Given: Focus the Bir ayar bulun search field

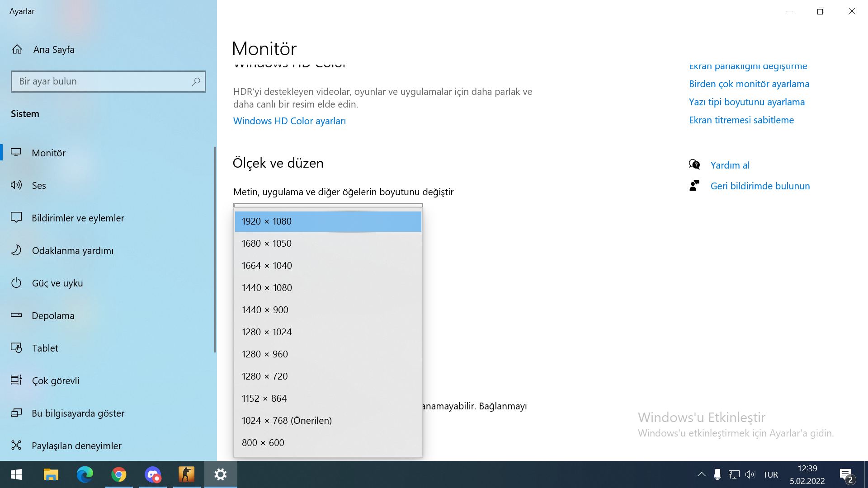Looking at the screenshot, I should [102, 82].
